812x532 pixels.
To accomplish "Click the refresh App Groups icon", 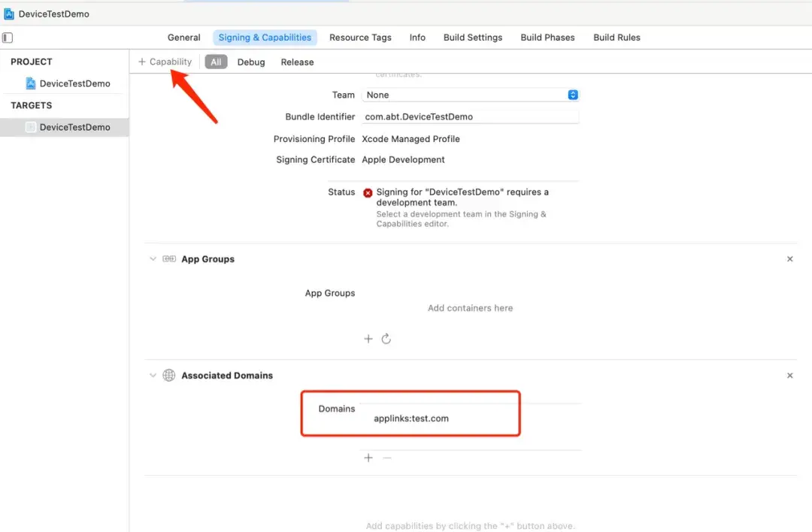I will 386,339.
